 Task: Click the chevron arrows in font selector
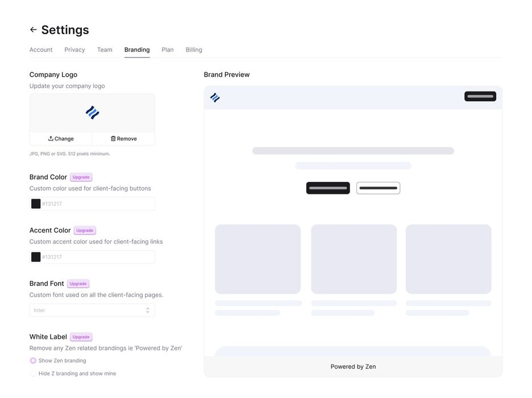point(148,310)
